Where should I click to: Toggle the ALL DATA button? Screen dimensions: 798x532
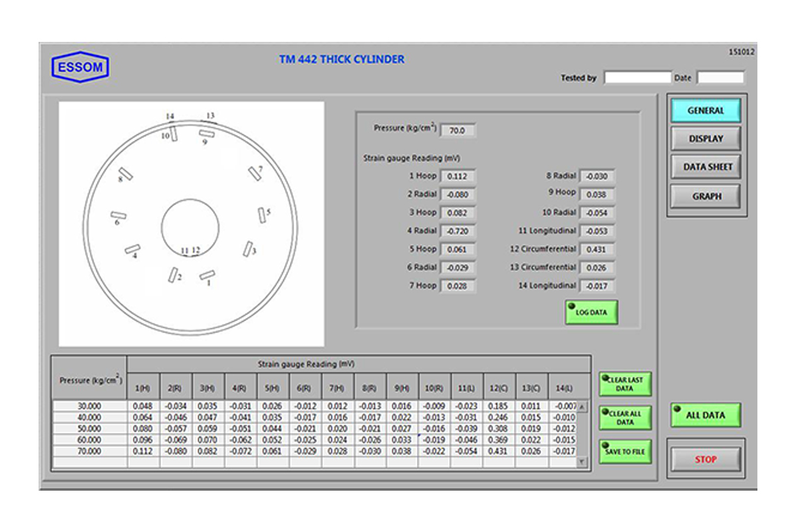pos(705,415)
